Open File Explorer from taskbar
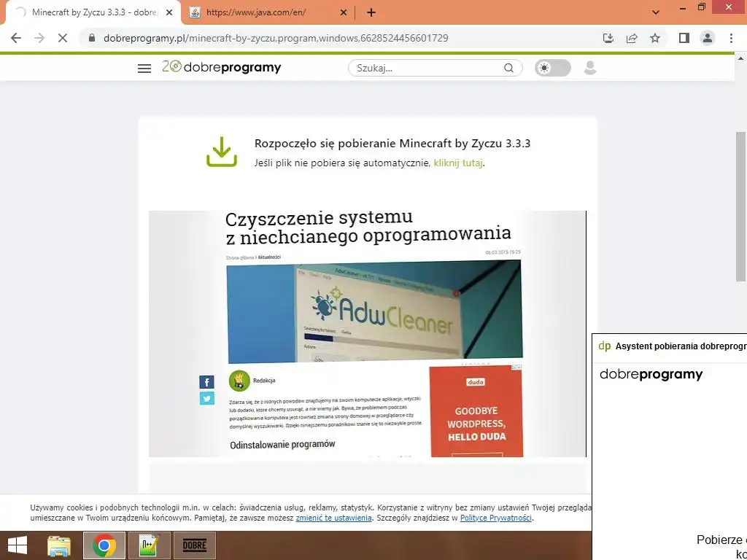 (59, 545)
